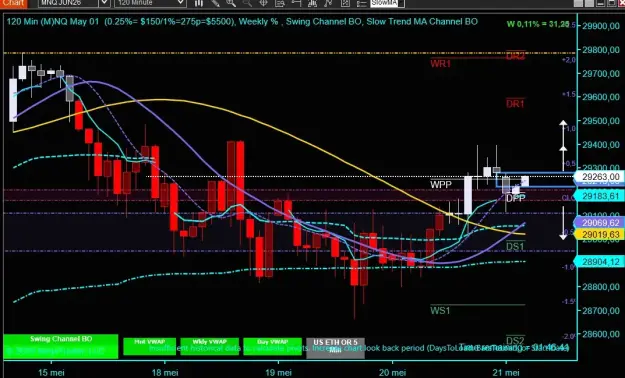The image size is (625, 378).
Task: Open the 120 Minute interval dropdown
Action: click(181, 3)
